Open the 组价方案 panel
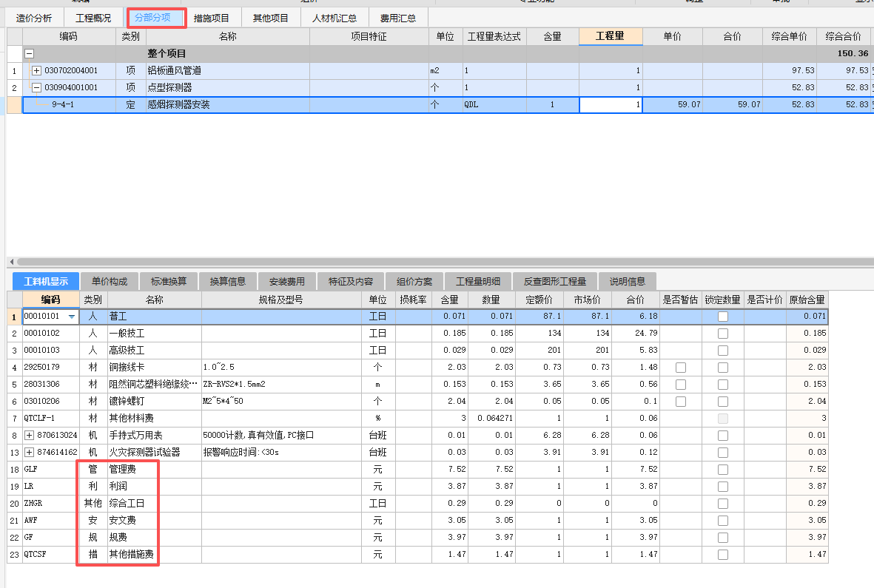The width and height of the screenshot is (874, 588). point(414,281)
